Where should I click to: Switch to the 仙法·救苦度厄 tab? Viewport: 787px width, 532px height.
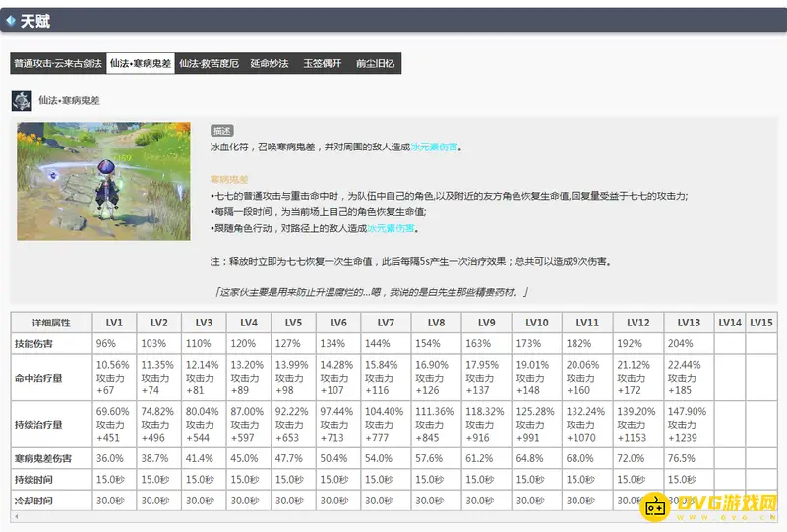pos(209,63)
